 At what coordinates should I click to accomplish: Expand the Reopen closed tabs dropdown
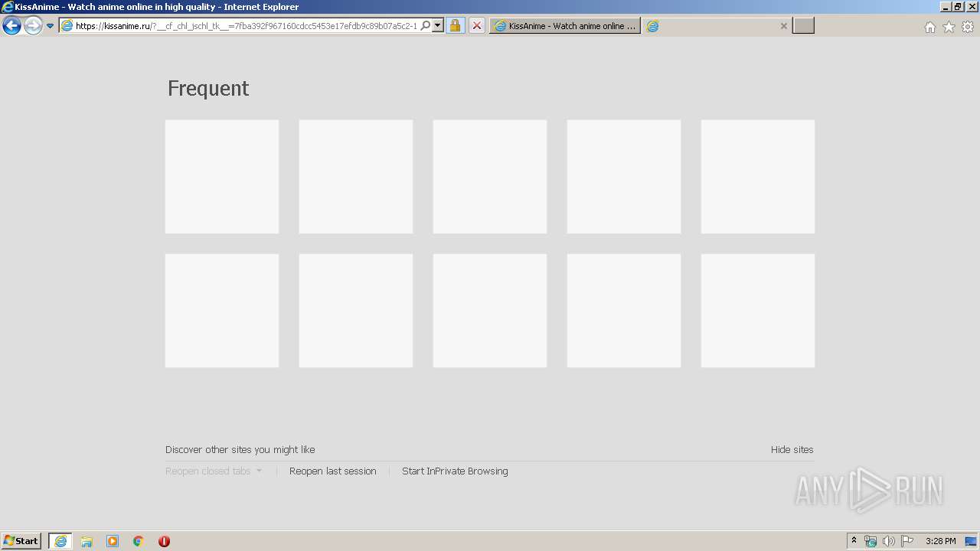point(214,471)
